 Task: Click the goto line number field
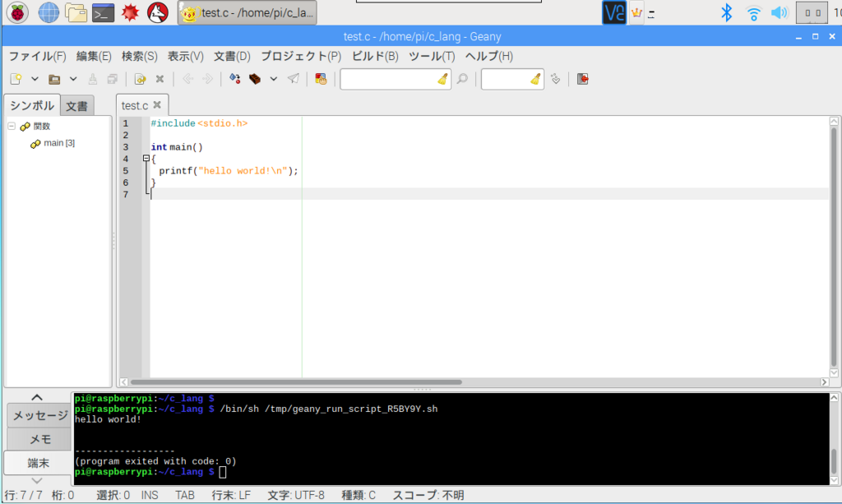pos(506,80)
